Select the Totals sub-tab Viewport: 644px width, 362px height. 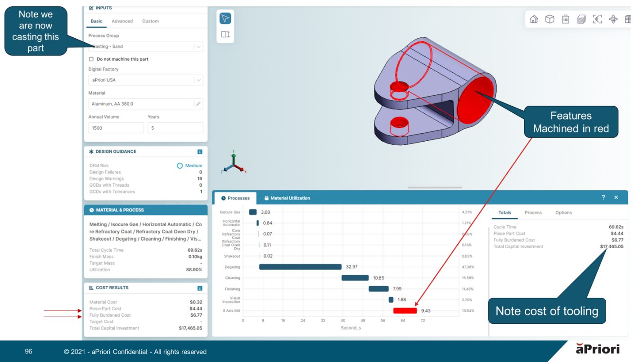(505, 213)
